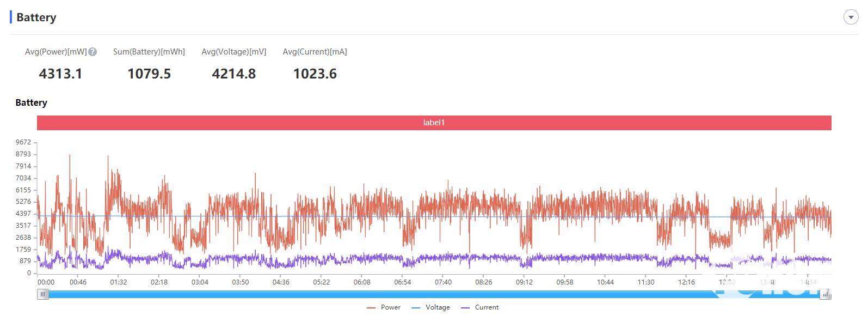868x327 pixels.
Task: Click the Sum(Battery) value 1079.5
Action: coord(149,74)
